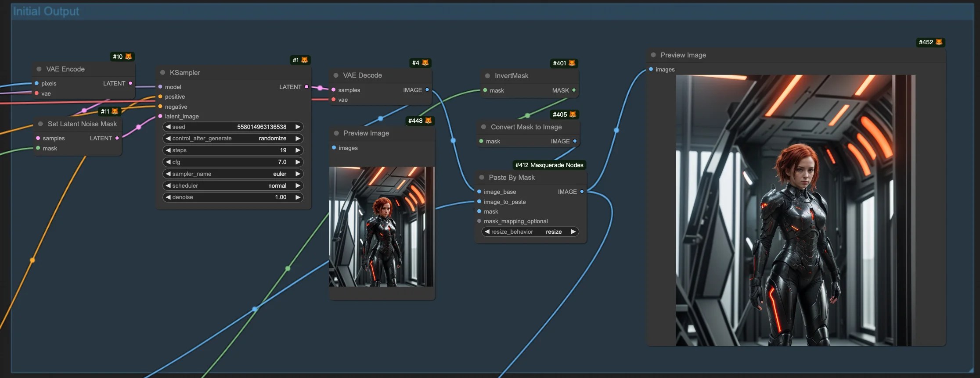Decrease cfg with the left arrow
The height and width of the screenshot is (378, 980).
click(x=168, y=162)
